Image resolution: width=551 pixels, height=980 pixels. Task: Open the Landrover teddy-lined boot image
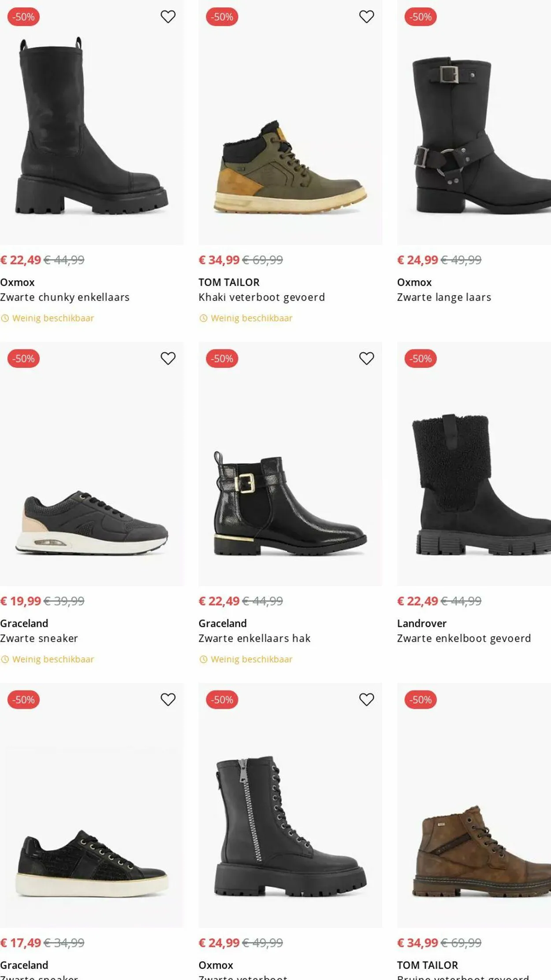474,485
